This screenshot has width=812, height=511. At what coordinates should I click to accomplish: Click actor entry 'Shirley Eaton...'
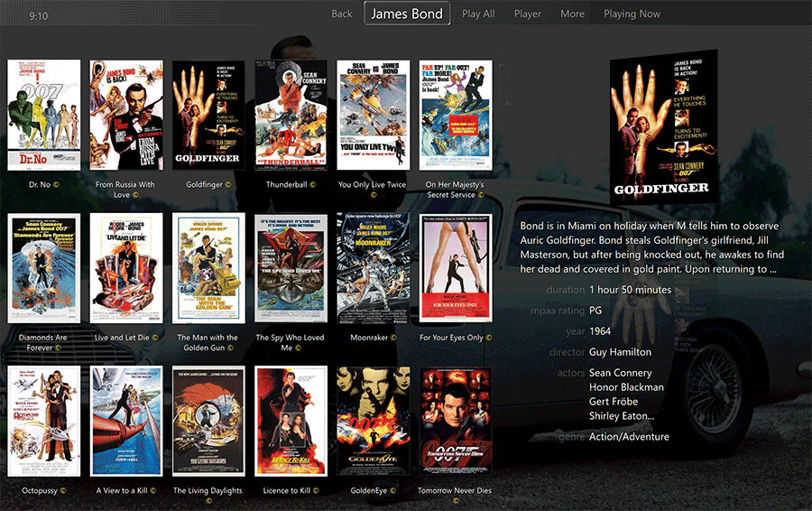(x=622, y=415)
